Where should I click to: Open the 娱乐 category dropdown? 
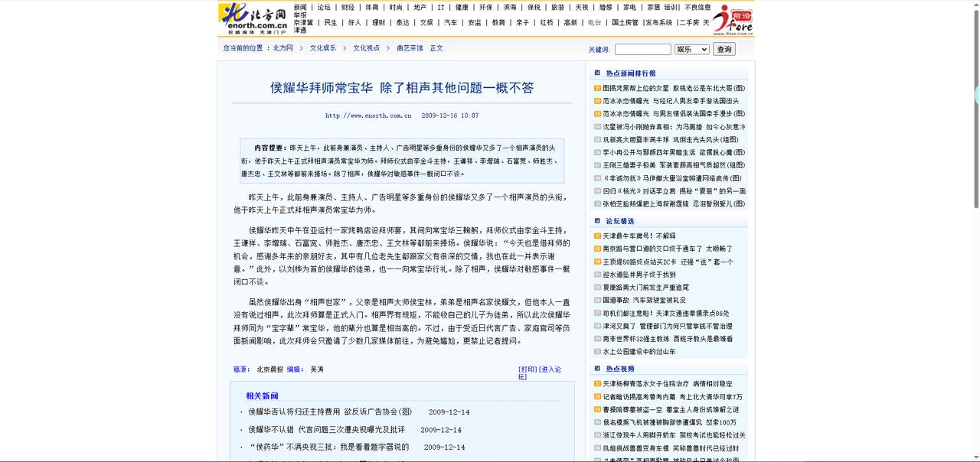(x=692, y=49)
